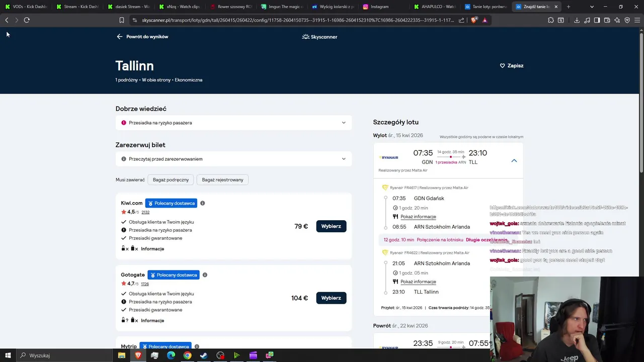Open Microsoft Edge from taskbar
Image resolution: width=644 pixels, height=362 pixels.
(x=171, y=355)
